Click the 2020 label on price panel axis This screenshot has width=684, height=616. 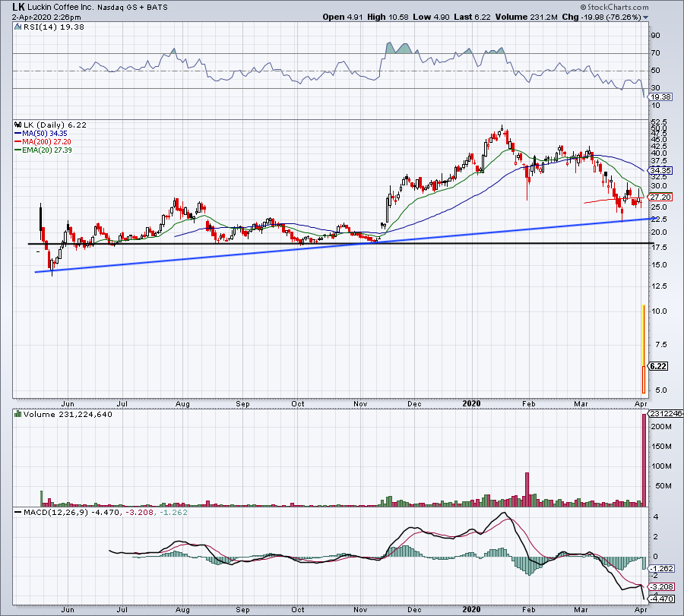click(x=471, y=403)
